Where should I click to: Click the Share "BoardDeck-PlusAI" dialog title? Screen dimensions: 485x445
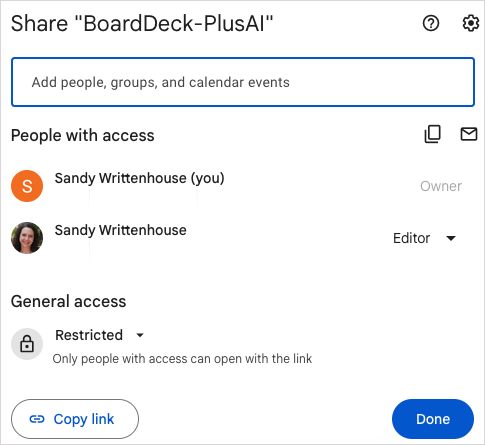point(142,23)
